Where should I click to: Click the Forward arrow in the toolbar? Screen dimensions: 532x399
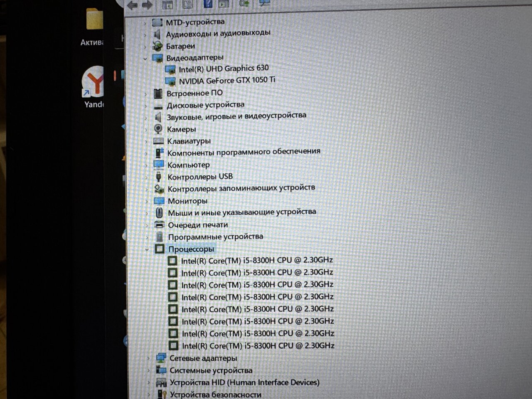(147, 5)
